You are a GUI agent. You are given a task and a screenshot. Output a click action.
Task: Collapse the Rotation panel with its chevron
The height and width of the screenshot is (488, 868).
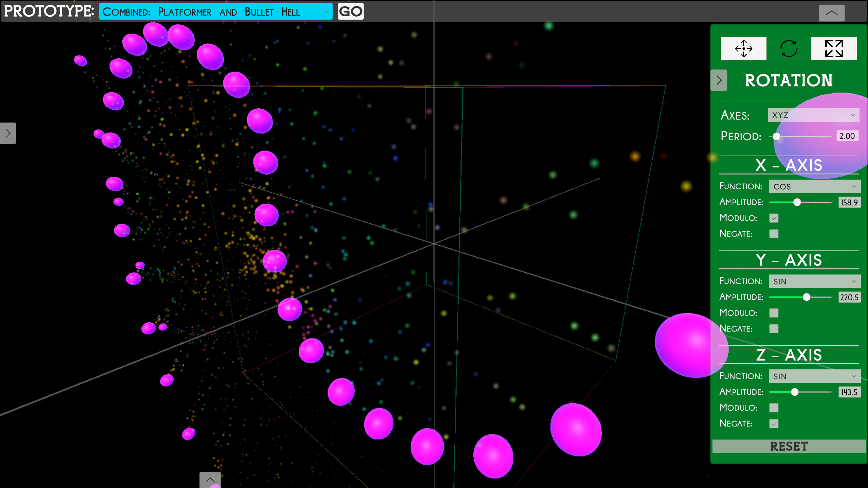[x=719, y=80]
